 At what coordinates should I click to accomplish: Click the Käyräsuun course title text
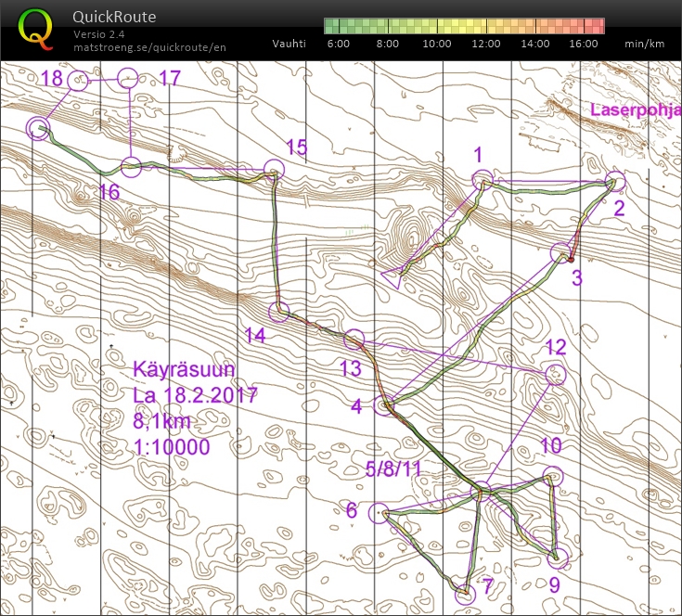coord(184,369)
